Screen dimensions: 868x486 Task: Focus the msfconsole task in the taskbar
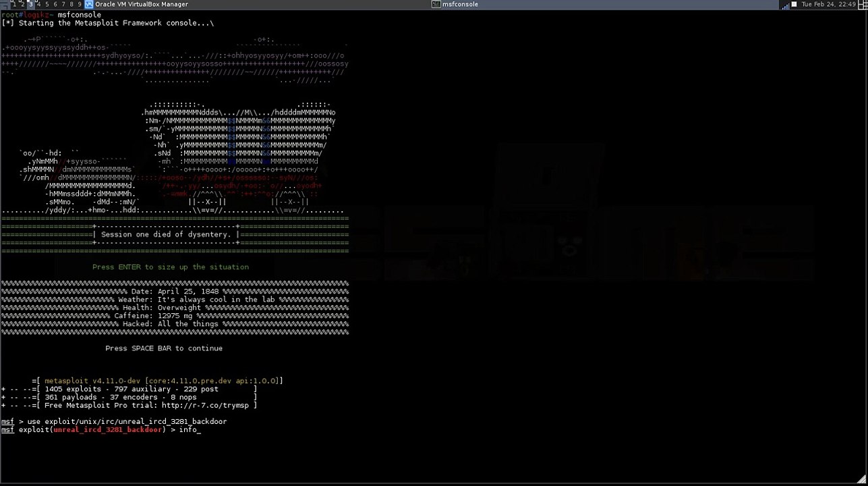pos(461,4)
